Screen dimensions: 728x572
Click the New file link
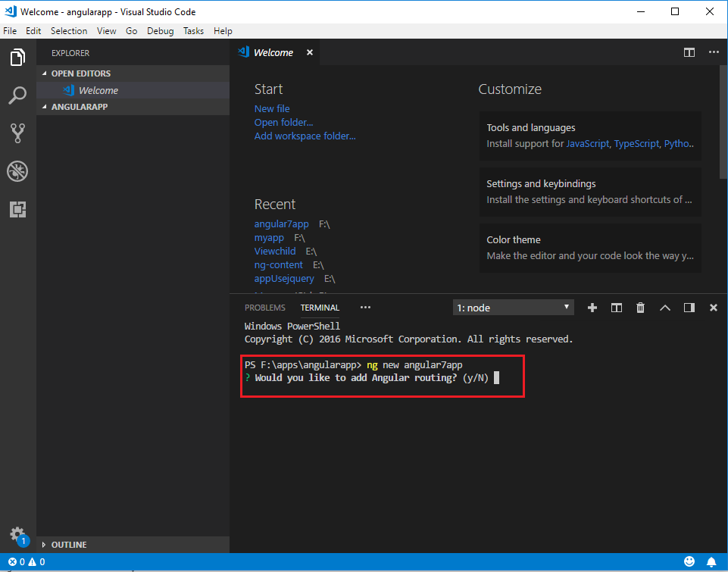coord(272,108)
